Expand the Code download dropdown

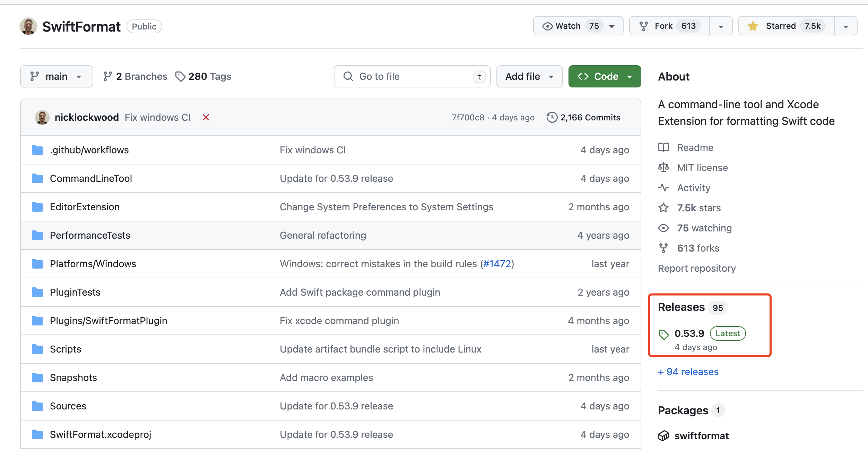click(629, 76)
